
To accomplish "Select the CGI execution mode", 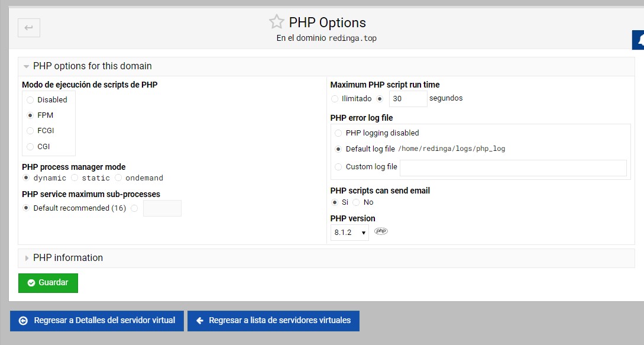I will click(x=31, y=147).
